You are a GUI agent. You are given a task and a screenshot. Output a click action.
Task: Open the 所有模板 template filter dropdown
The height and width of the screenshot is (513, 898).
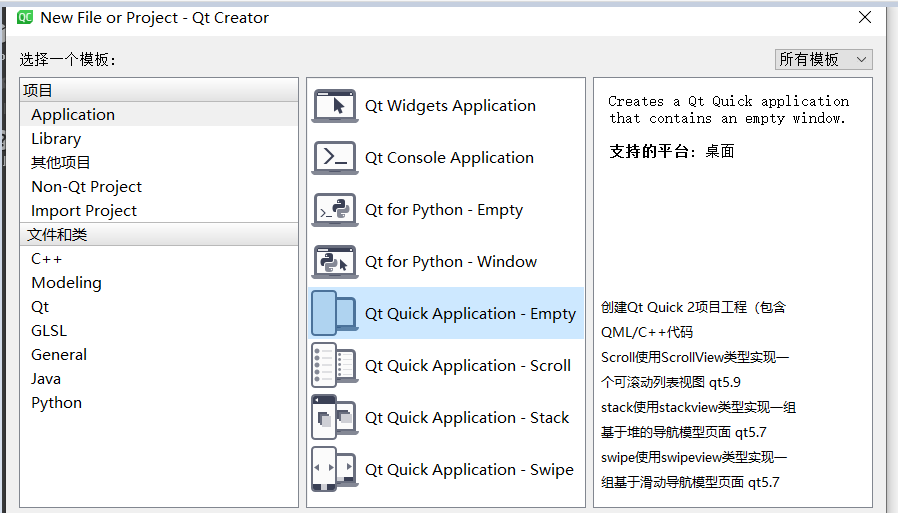[x=824, y=59]
